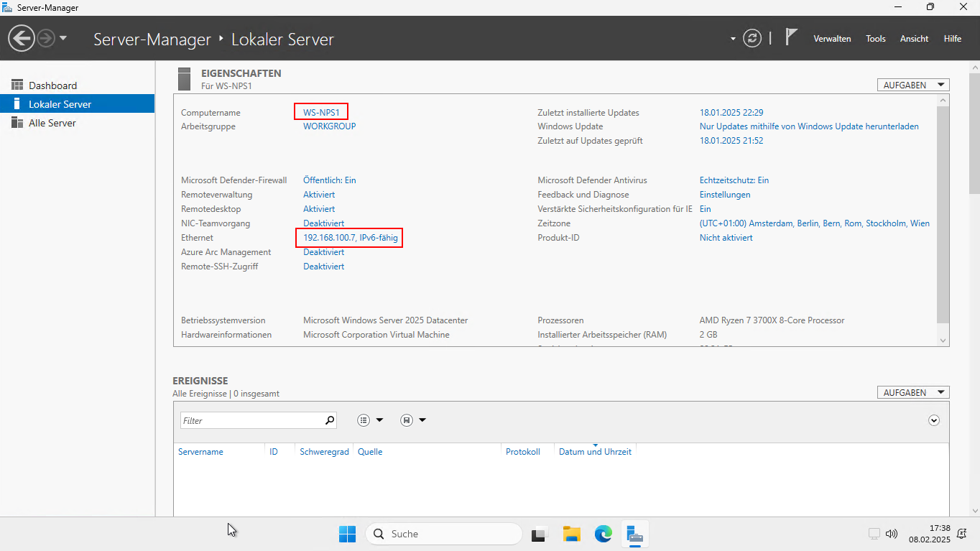
Task: Click Produkt-ID Nicht aktiviert link
Action: (x=726, y=238)
